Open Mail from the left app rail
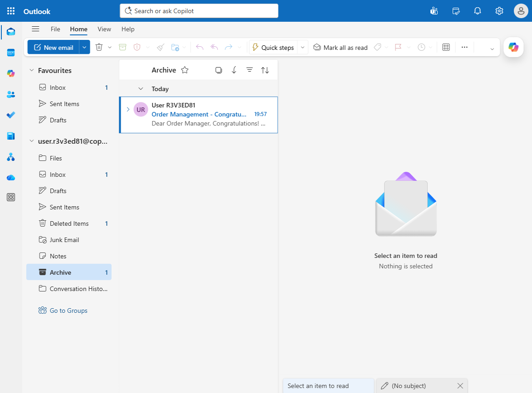The image size is (532, 393). pyautogui.click(x=11, y=32)
